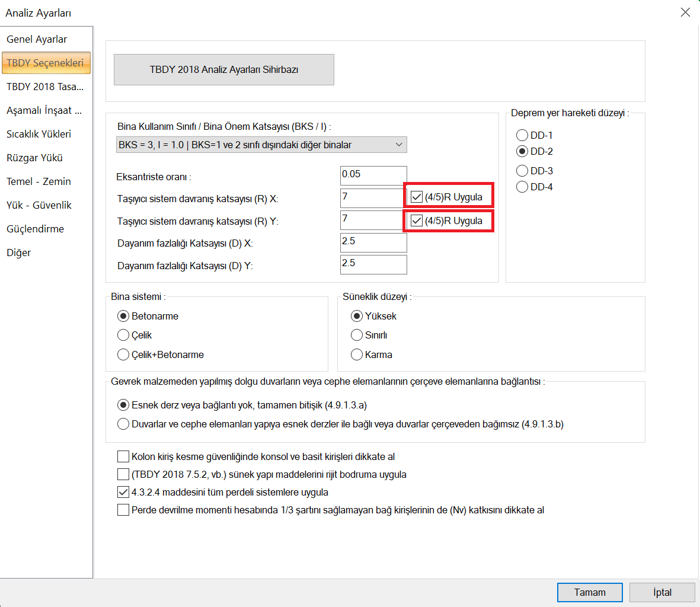The image size is (700, 607).
Task: Open the Genel Ayarlar tab
Action: pyautogui.click(x=37, y=39)
